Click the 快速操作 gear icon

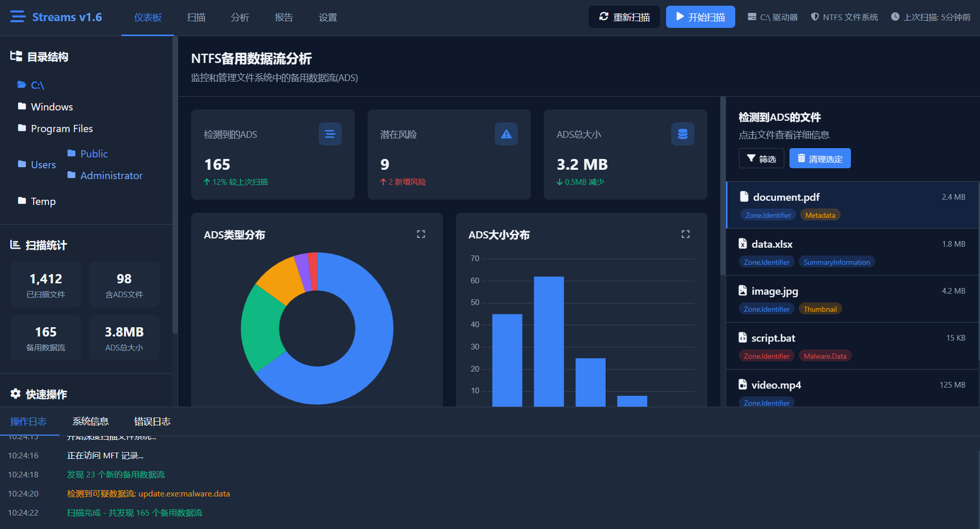pos(15,394)
